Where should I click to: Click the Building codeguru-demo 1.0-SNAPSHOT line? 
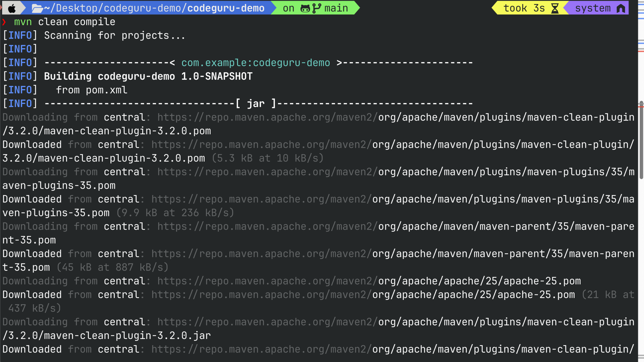click(148, 76)
